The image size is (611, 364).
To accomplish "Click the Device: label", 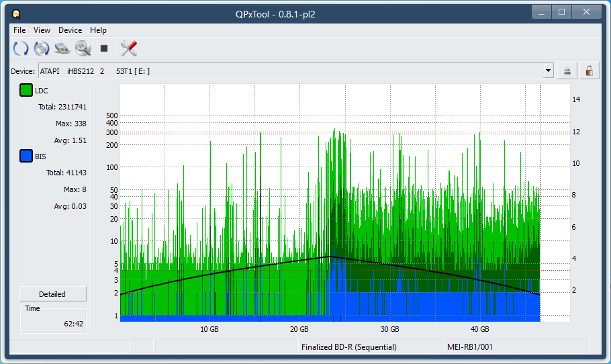I will click(23, 71).
